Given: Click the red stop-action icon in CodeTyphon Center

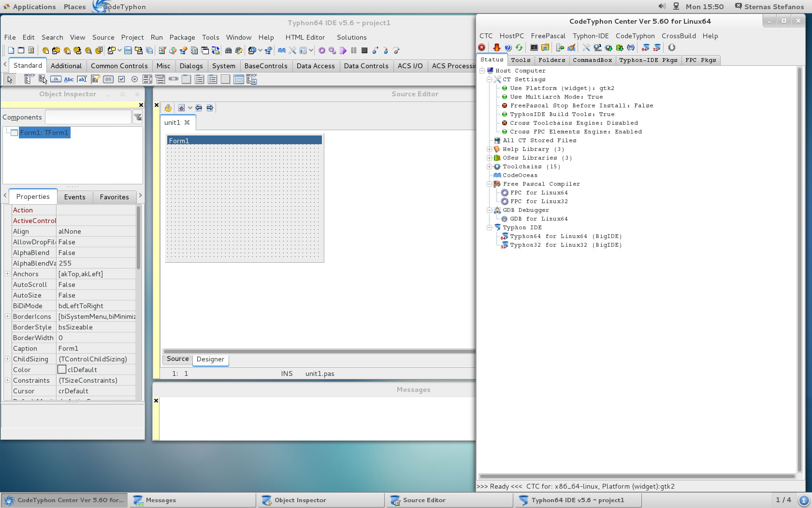Looking at the screenshot, I should click(482, 47).
